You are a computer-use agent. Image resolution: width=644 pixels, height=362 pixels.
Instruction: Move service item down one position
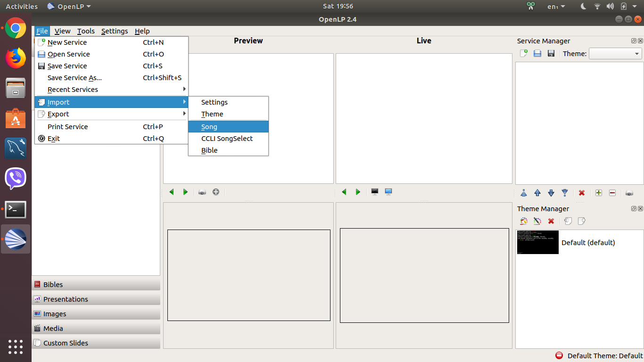(x=551, y=193)
